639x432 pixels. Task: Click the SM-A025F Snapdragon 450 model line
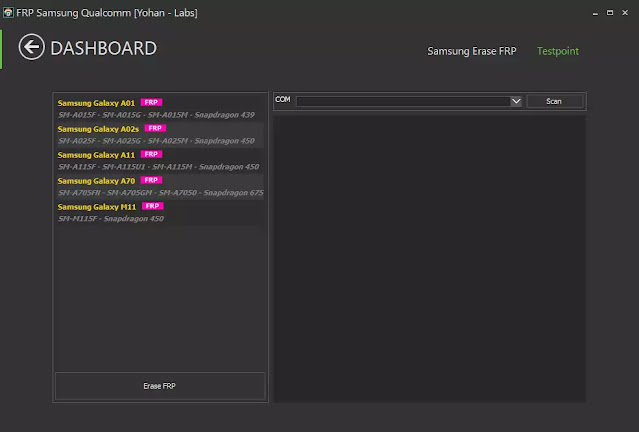point(156,141)
